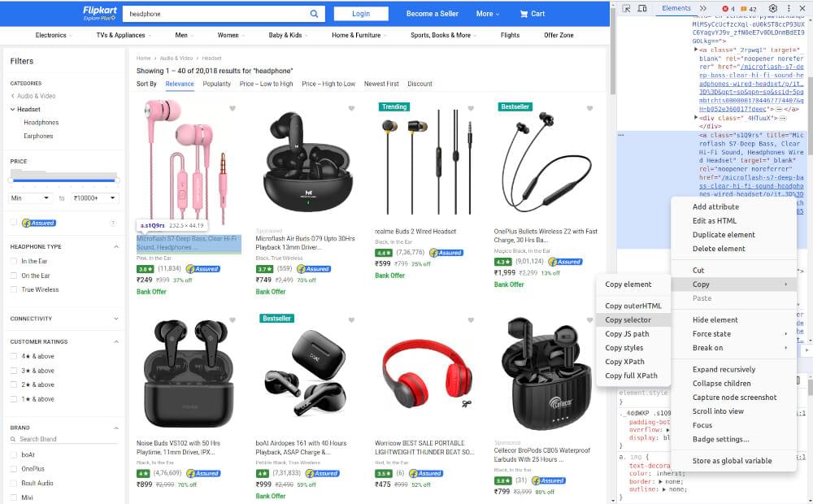Select the DevTools element inspector tool
This screenshot has height=504, width=813.
pyautogui.click(x=625, y=8)
